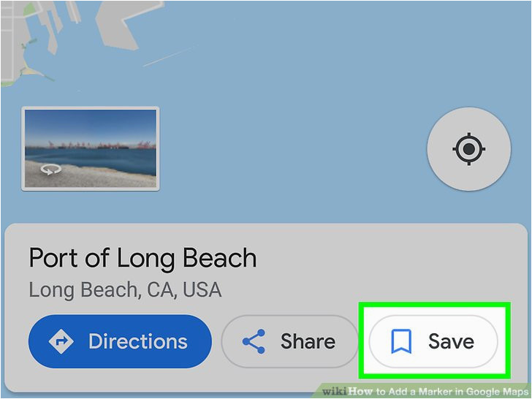532x399 pixels.
Task: Open Directions to Port of Long Beach
Action: coord(120,341)
